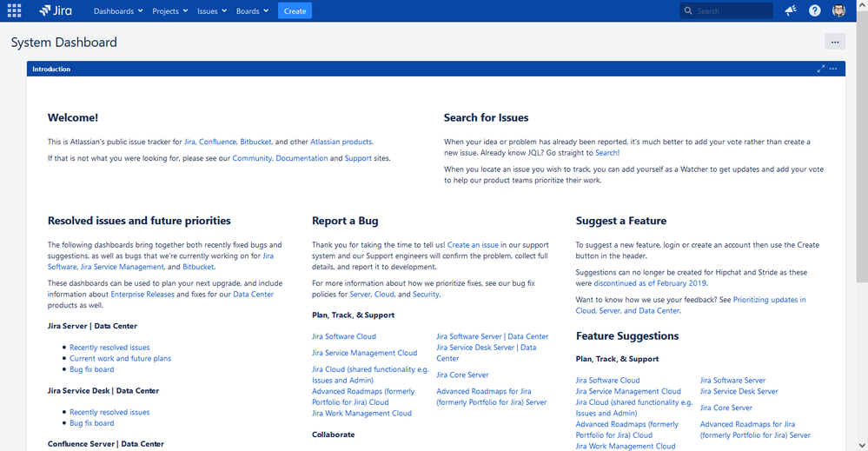Open dashboard more actions button
Image resolution: width=868 pixels, height=451 pixels.
pyautogui.click(x=835, y=42)
